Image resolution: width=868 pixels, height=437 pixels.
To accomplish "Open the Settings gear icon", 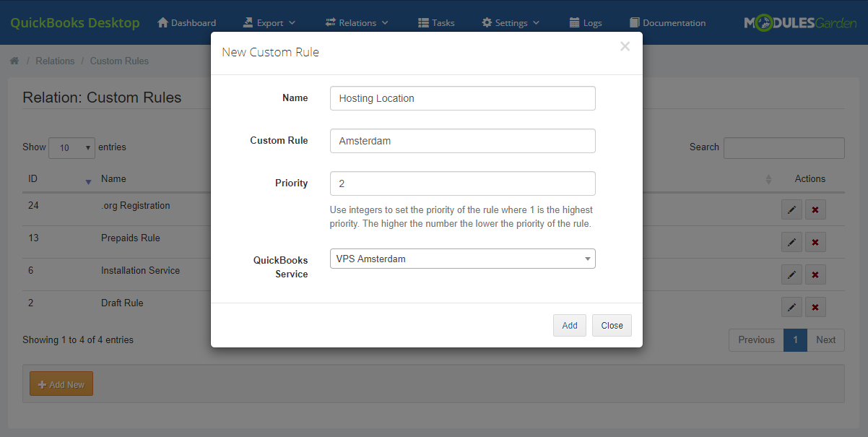I will click(x=487, y=22).
